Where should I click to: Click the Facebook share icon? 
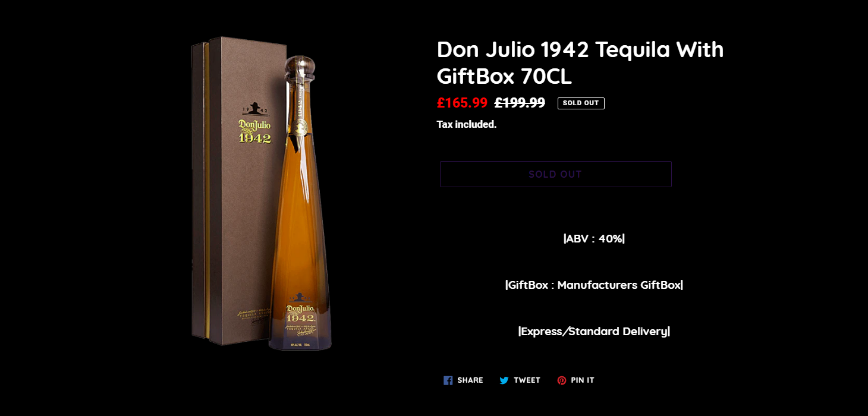coord(448,380)
